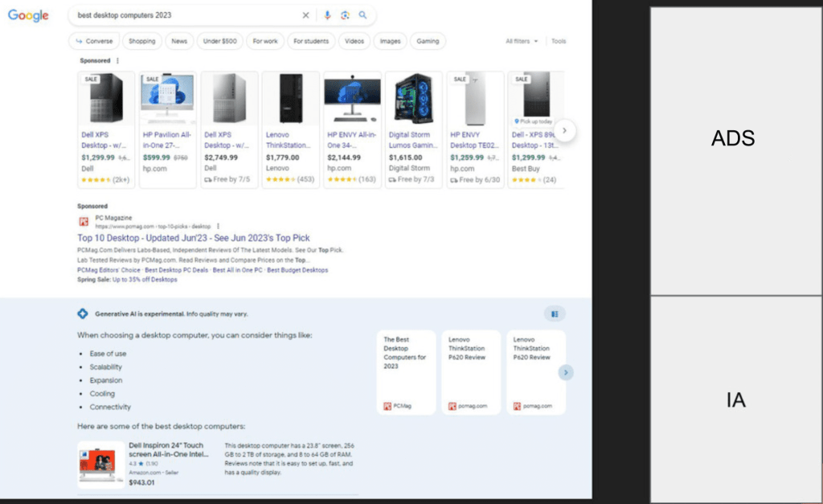The height and width of the screenshot is (504, 823).
Task: Click HP Pavilion All-in-One 27 title link
Action: pyautogui.click(x=167, y=140)
